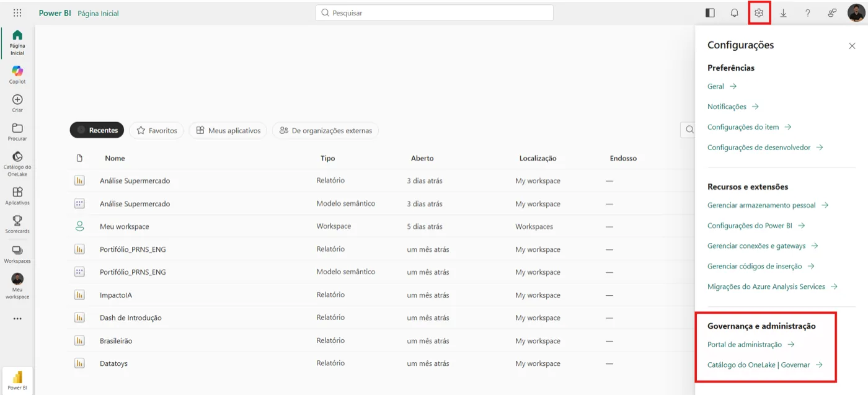Image resolution: width=868 pixels, height=395 pixels.
Task: Sort by the Aberto column header
Action: tap(422, 158)
